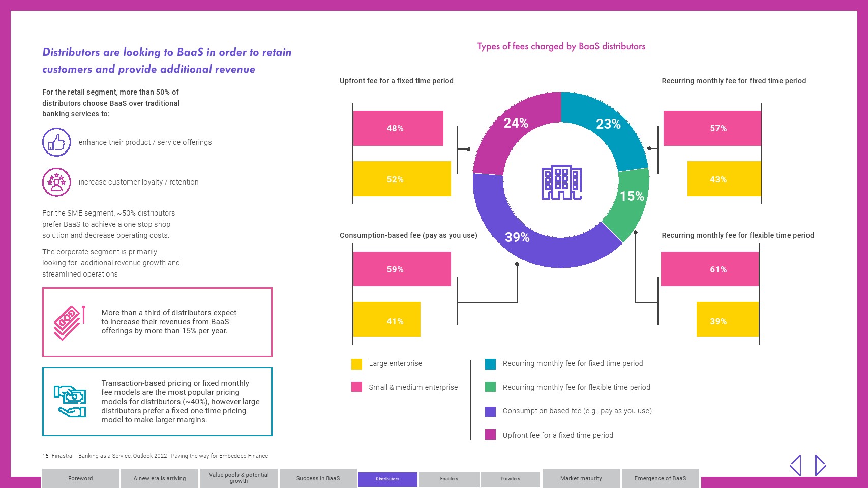The image size is (868, 488).
Task: Go to the previous page arrow
Action: (796, 465)
